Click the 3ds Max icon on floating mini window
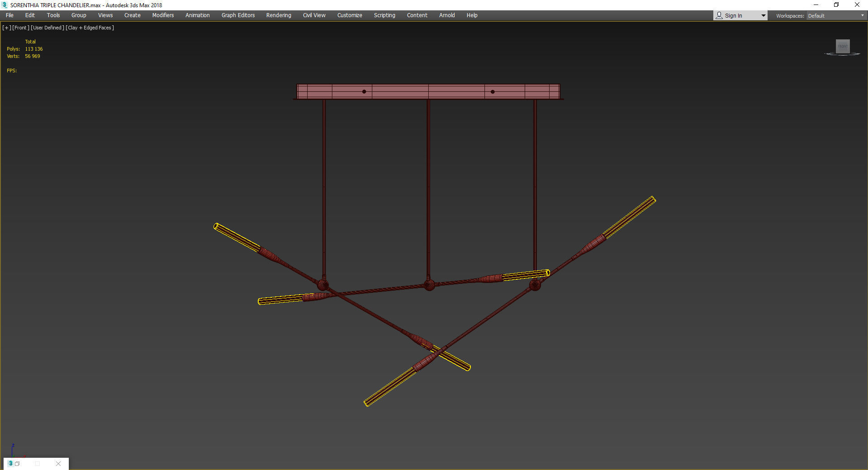868x470 pixels. click(x=10, y=464)
